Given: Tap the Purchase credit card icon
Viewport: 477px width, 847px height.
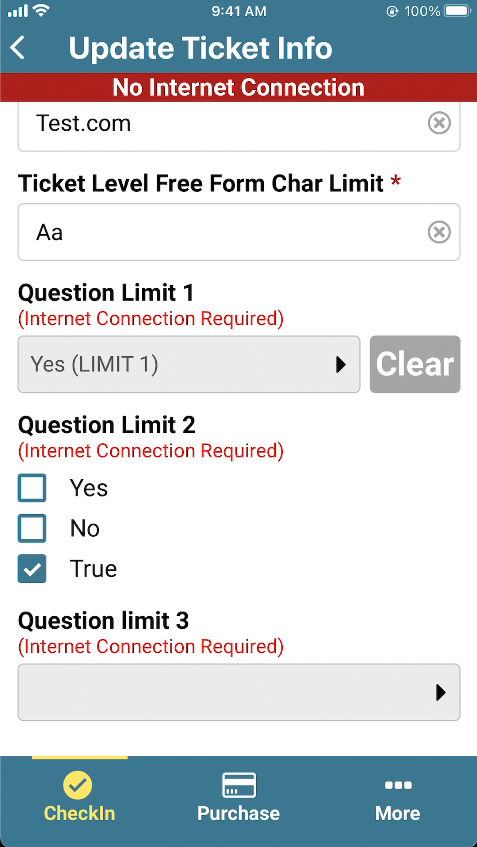Looking at the screenshot, I should click(239, 785).
